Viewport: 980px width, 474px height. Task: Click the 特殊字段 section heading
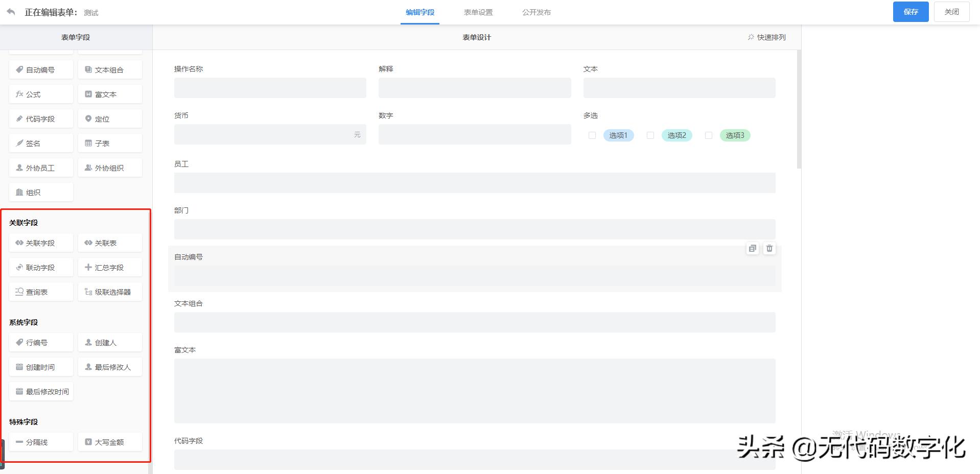(24, 422)
